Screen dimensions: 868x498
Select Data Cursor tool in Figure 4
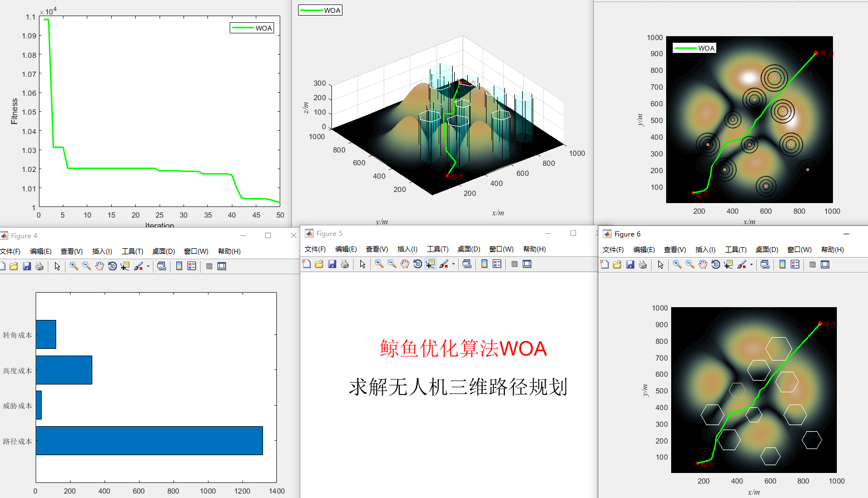pos(125,267)
